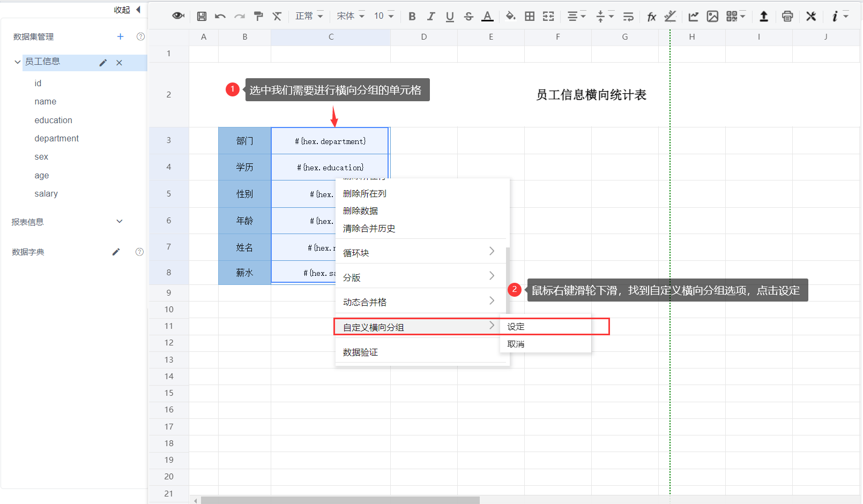This screenshot has width=863, height=504.
Task: Toggle italic text style
Action: (430, 16)
